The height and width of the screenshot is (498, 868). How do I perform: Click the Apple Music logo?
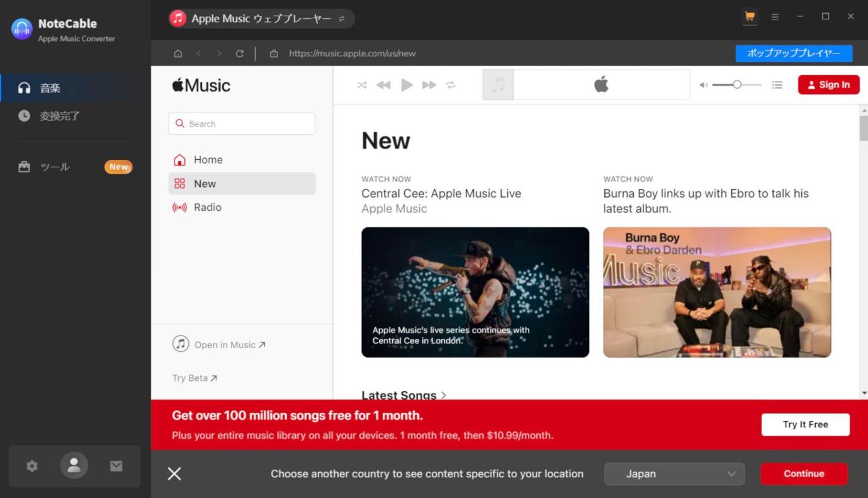coord(201,86)
